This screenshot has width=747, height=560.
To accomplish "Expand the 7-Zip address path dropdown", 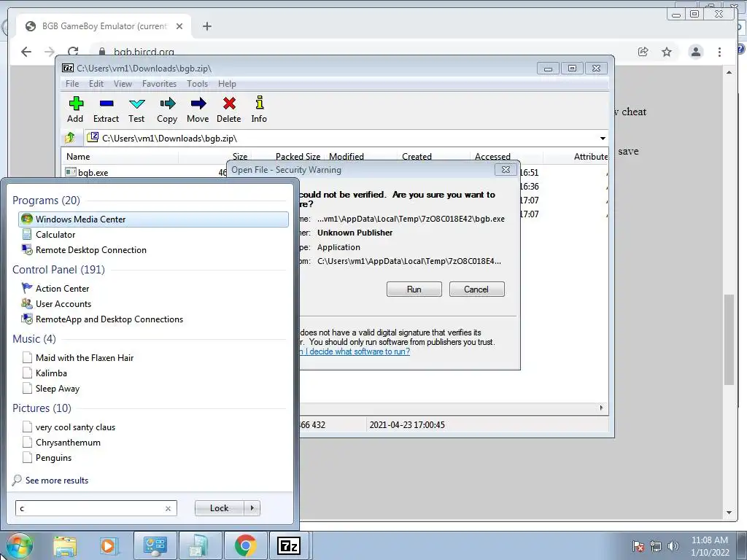I will coord(603,138).
